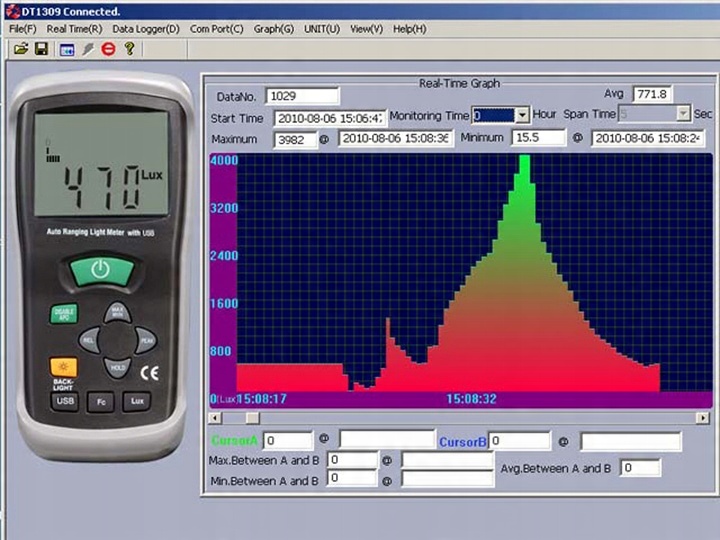Open the Span Time seconds dropdown
Image resolution: width=720 pixels, height=540 pixels.
click(683, 115)
